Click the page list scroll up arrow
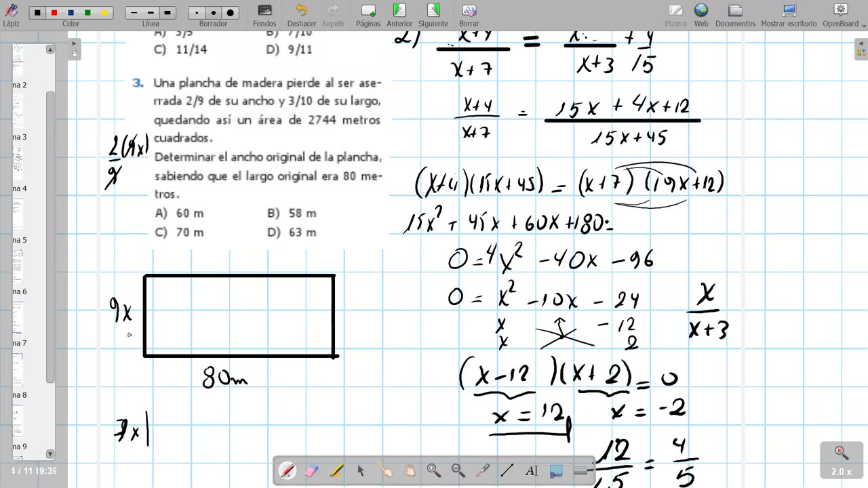The height and width of the screenshot is (488, 868). point(50,49)
